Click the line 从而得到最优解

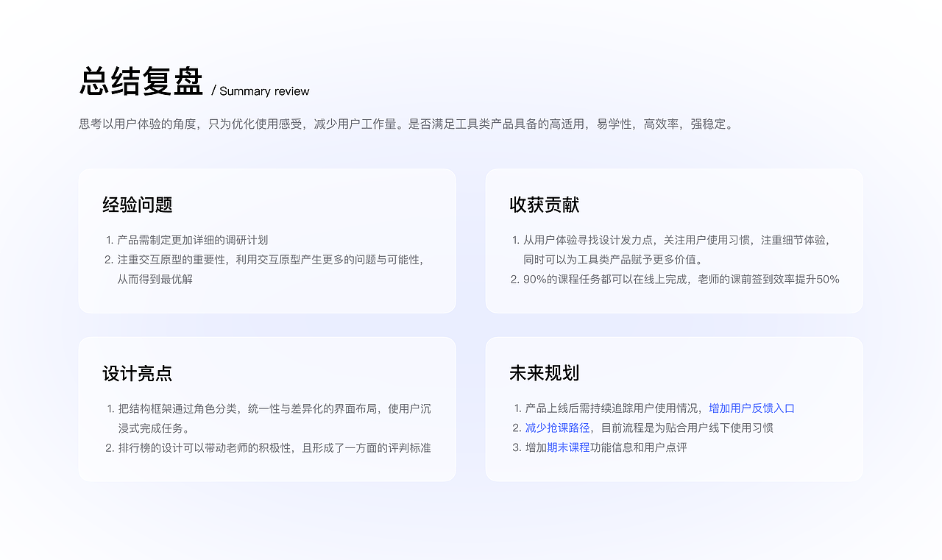155,280
